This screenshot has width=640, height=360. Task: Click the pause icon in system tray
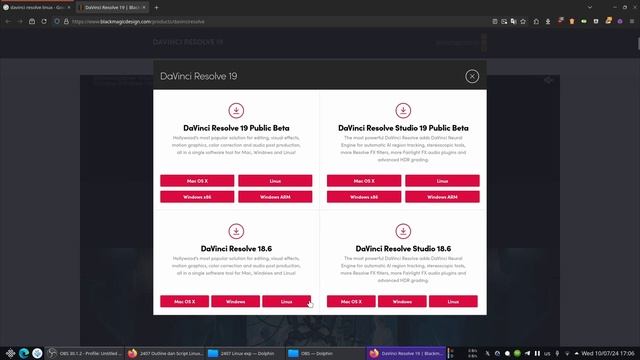537,353
